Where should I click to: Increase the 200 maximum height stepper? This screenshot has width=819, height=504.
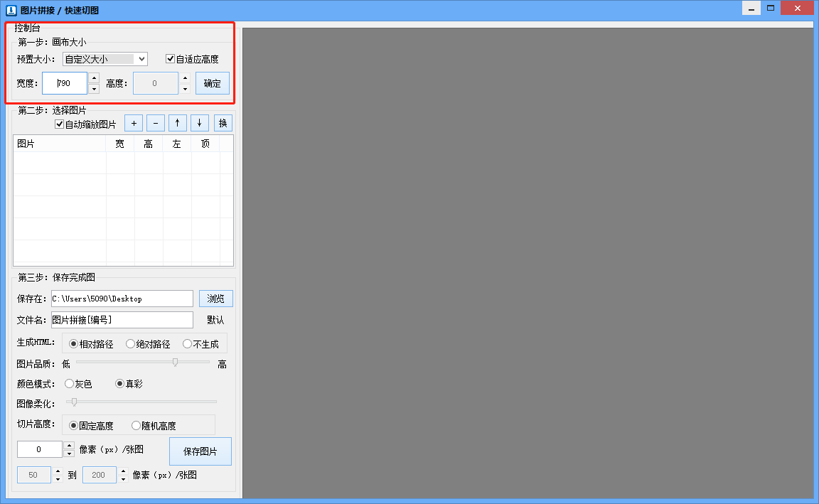[123, 471]
